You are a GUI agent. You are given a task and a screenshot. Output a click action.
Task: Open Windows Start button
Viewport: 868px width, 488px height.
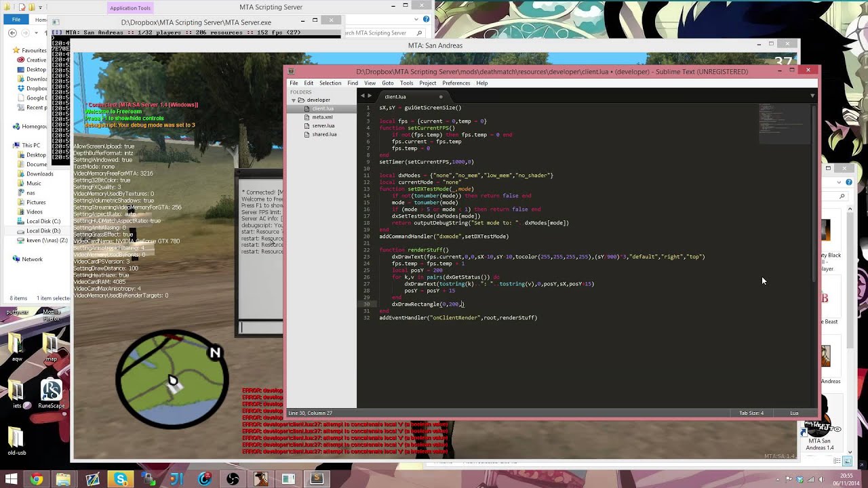[x=11, y=479]
